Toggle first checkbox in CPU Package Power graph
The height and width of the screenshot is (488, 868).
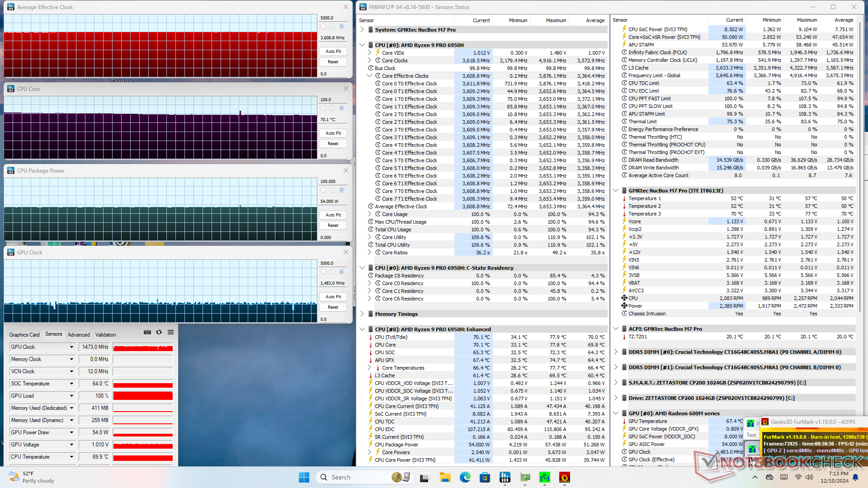pyautogui.click(x=323, y=190)
